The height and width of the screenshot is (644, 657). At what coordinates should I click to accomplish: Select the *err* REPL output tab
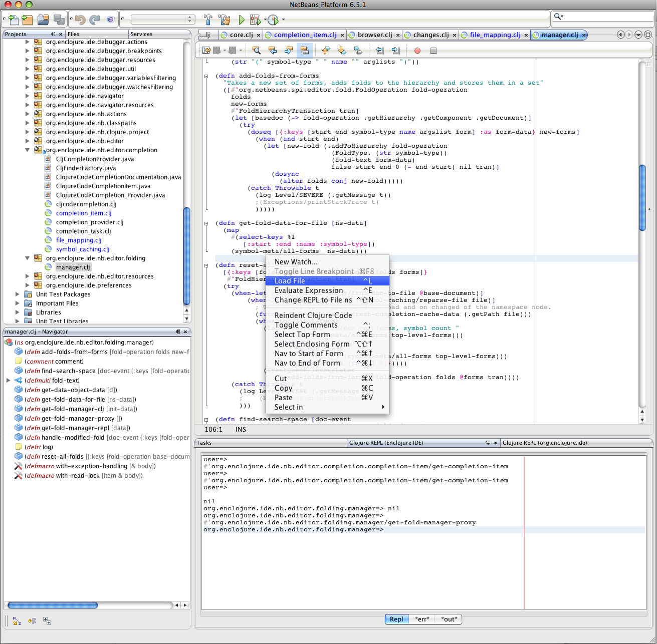click(x=422, y=619)
